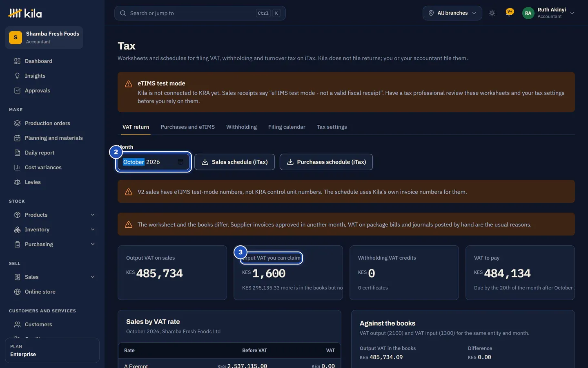Open the calendar picker icon in Month field
Viewport: 588px width, 368px height.
180,162
